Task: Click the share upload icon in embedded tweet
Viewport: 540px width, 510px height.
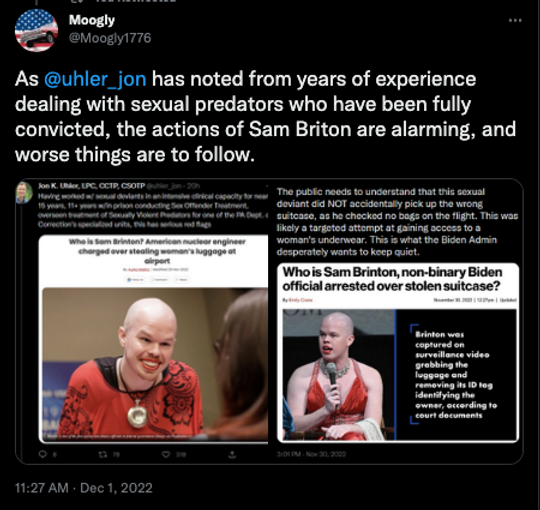Action: pyautogui.click(x=232, y=455)
